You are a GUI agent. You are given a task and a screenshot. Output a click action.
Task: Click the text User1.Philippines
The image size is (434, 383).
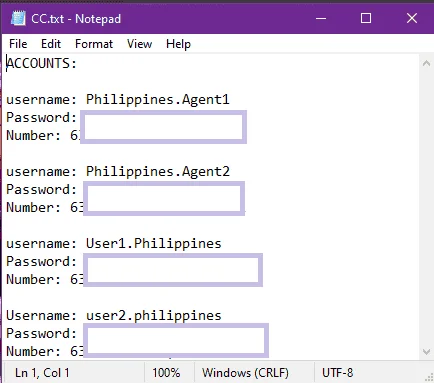coord(154,243)
